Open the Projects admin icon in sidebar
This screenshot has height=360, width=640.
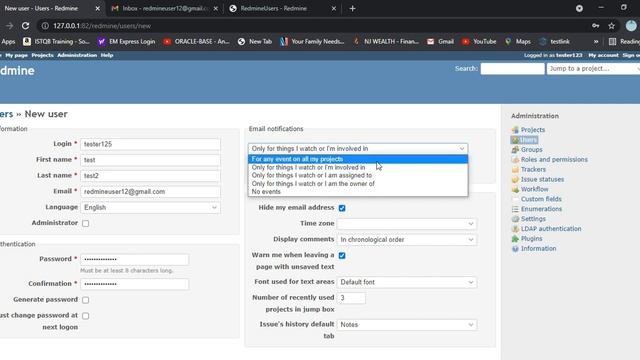point(515,130)
